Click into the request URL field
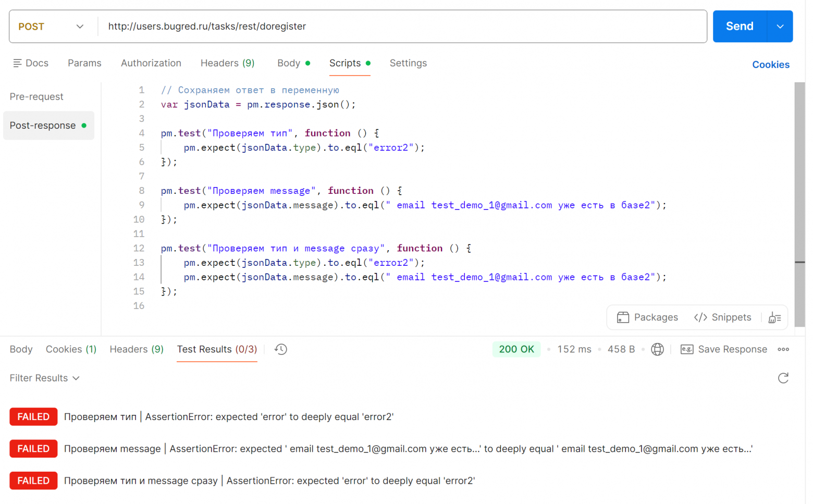Screen dimensions: 813x504 click(x=401, y=27)
